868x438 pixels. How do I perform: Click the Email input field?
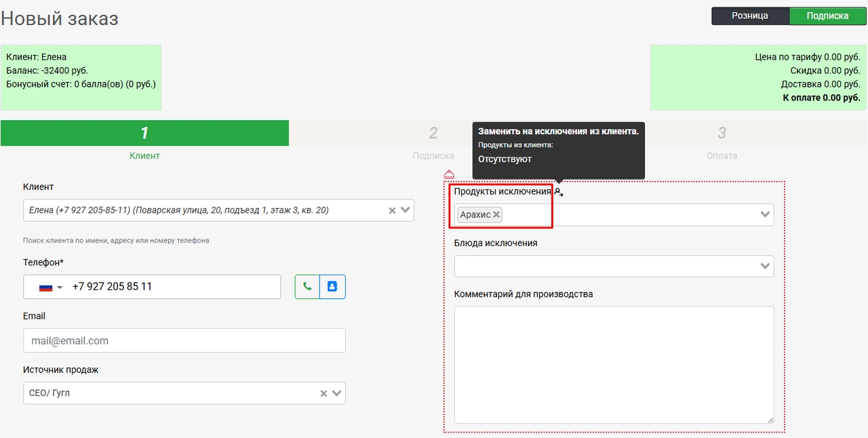click(184, 340)
